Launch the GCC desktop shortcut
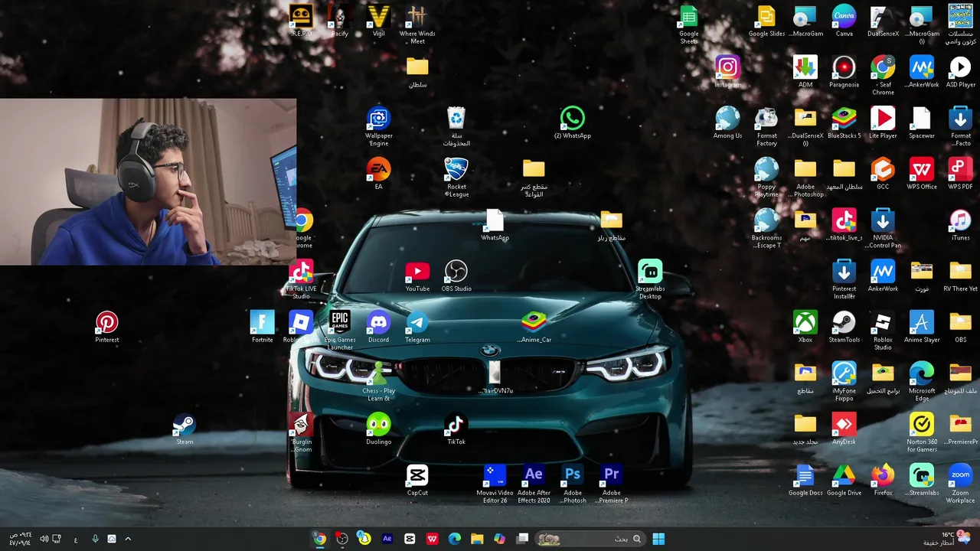Image resolution: width=980 pixels, height=551 pixels. click(883, 173)
